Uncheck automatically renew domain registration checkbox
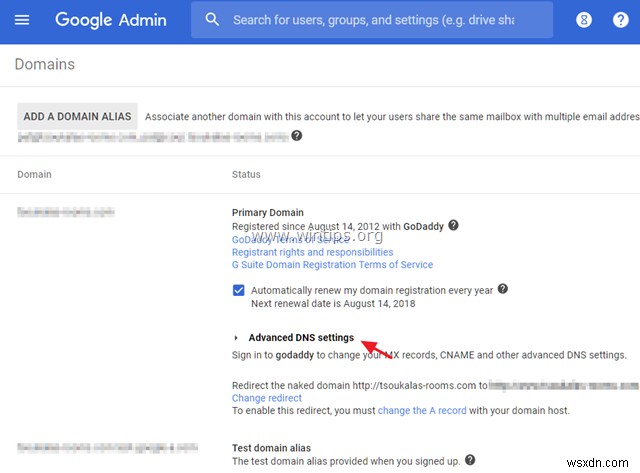 (238, 290)
